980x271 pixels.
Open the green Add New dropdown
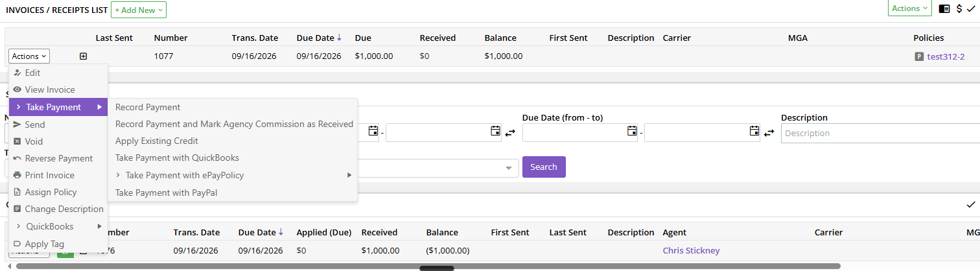coord(139,9)
